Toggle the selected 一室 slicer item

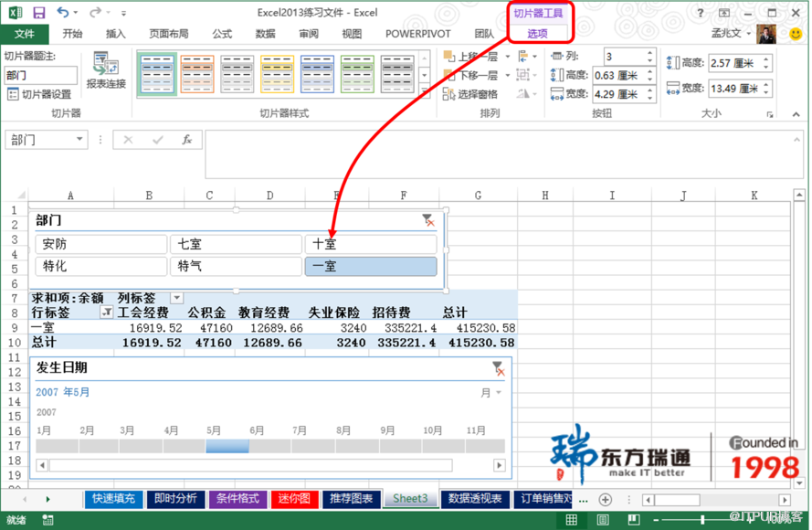coord(371,266)
